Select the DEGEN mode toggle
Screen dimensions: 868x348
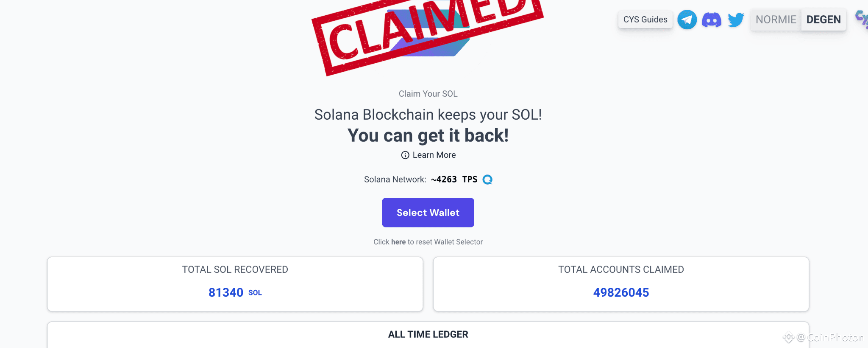(823, 20)
